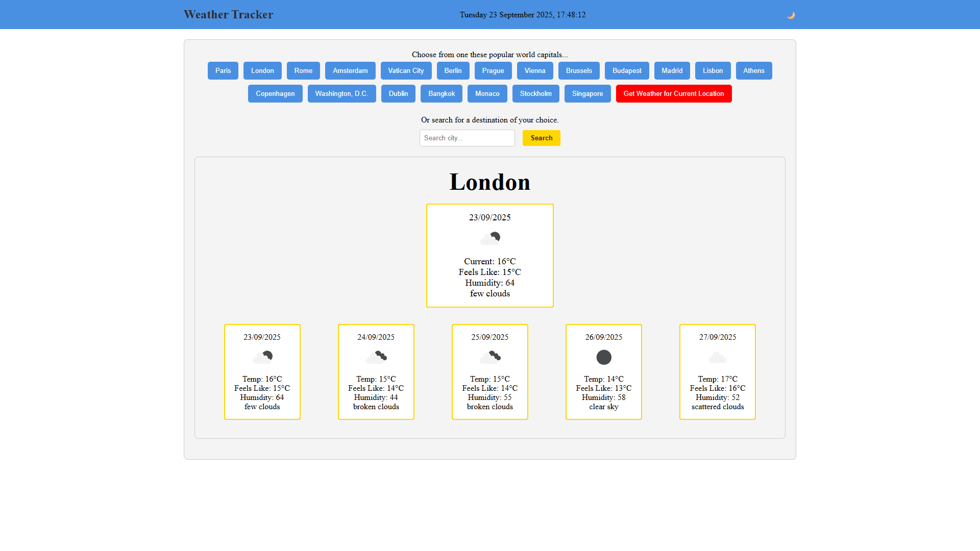The width and height of the screenshot is (980, 551).
Task: Select the Amsterdam capital button
Action: [x=350, y=71]
